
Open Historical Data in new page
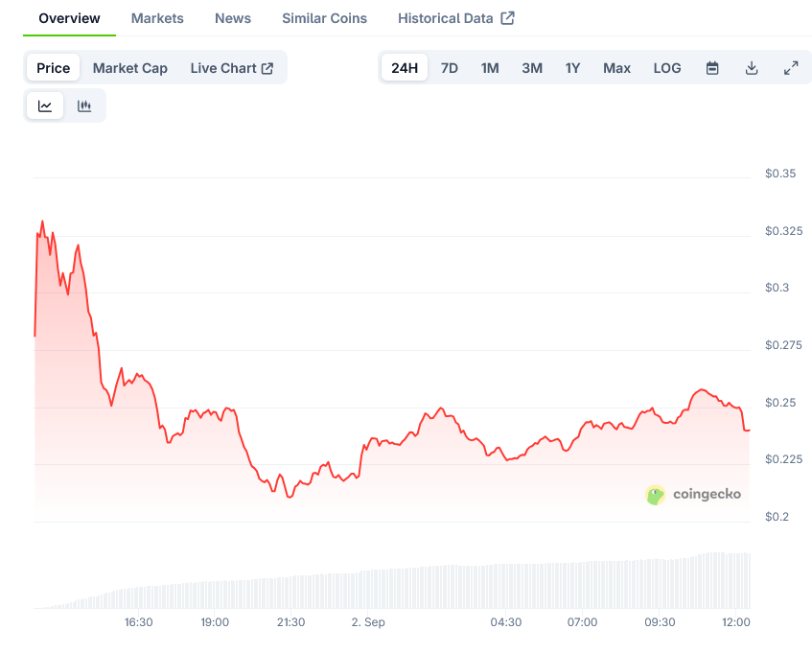456,18
